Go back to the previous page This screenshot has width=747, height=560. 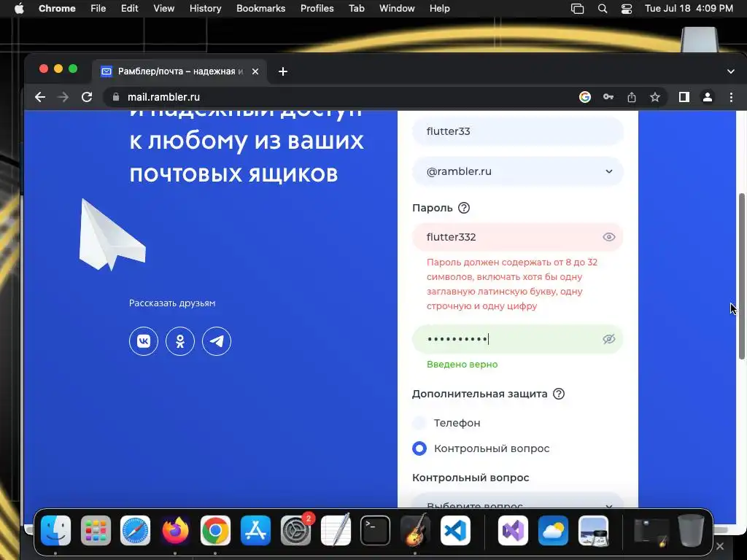click(40, 97)
